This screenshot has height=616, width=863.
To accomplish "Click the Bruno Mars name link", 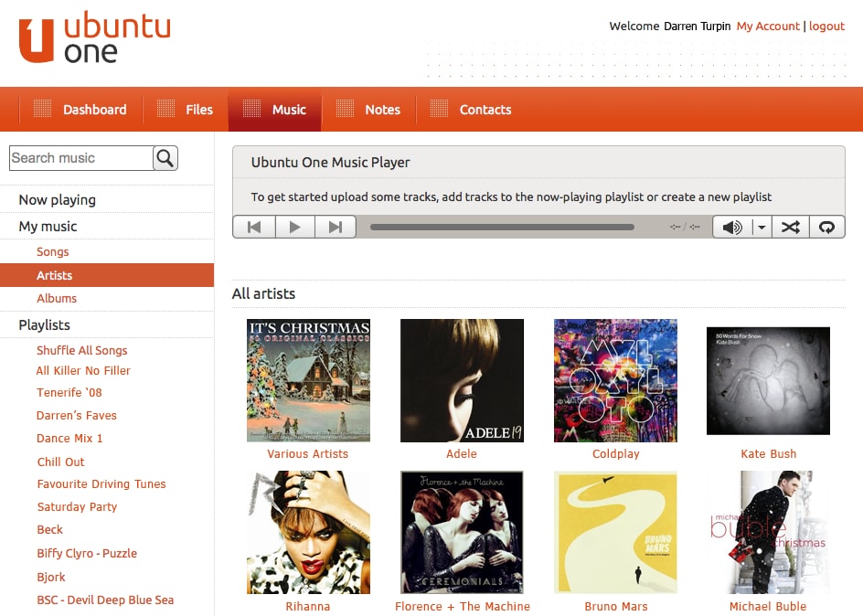I will (616, 606).
